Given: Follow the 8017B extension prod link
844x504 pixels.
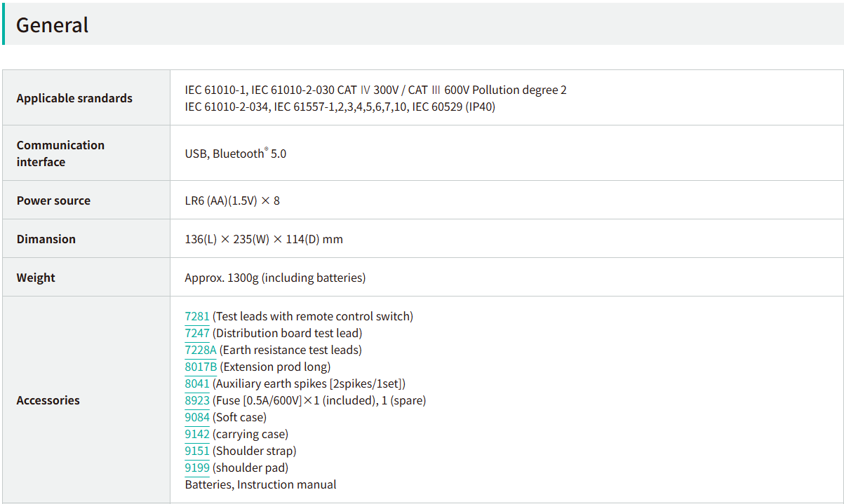Looking at the screenshot, I should click(201, 367).
